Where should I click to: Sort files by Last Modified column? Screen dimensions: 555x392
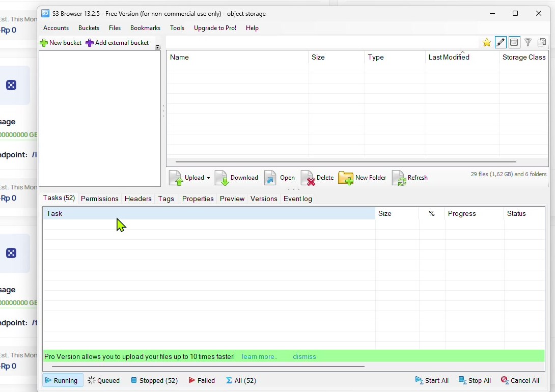click(x=463, y=58)
